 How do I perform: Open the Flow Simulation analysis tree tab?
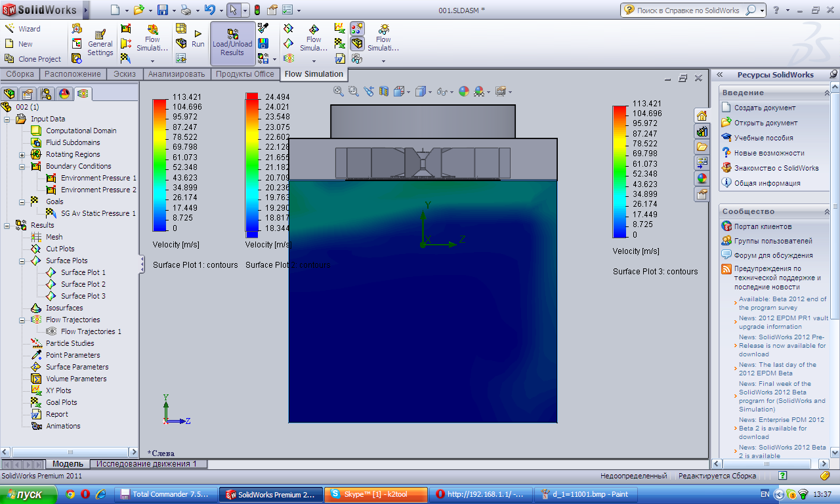pyautogui.click(x=83, y=94)
